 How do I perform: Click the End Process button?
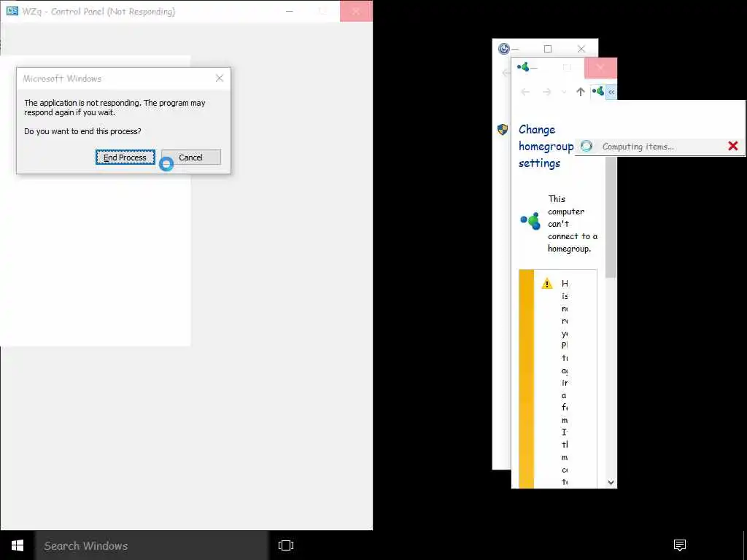pyautogui.click(x=125, y=157)
